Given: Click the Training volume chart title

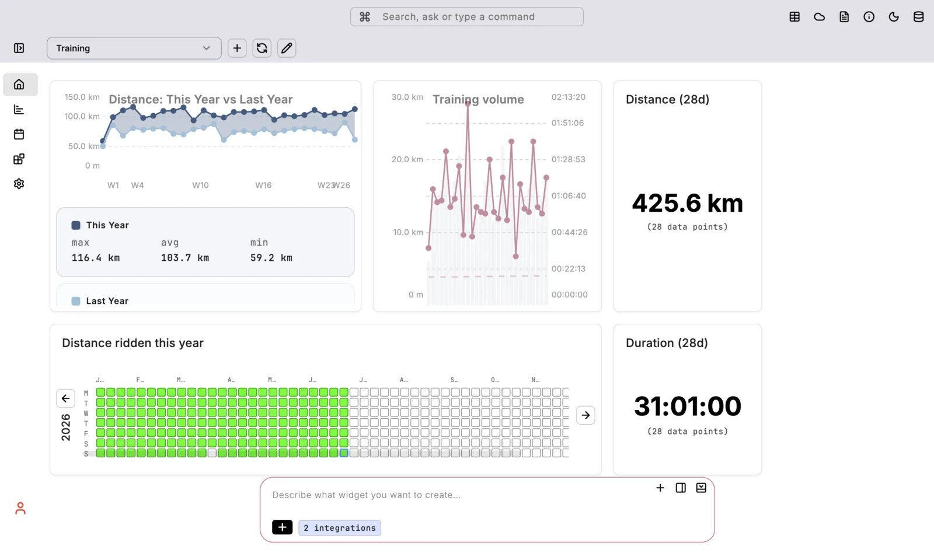Looking at the screenshot, I should (x=478, y=100).
